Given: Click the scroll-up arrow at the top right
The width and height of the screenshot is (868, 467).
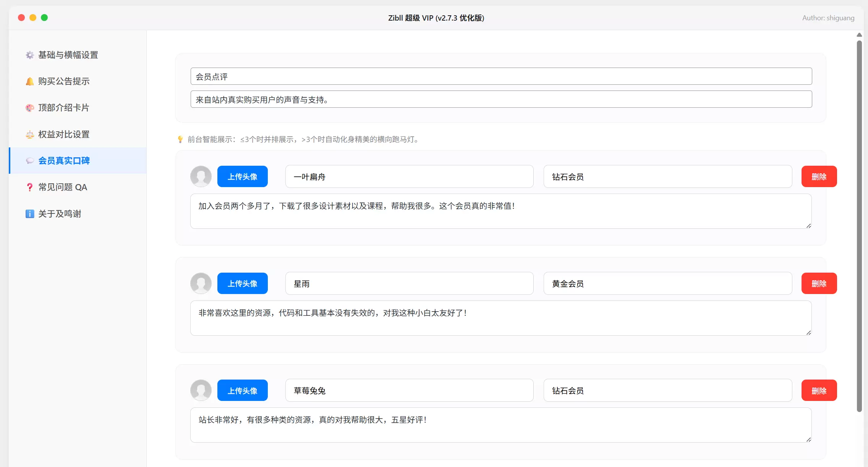Looking at the screenshot, I should (x=859, y=35).
